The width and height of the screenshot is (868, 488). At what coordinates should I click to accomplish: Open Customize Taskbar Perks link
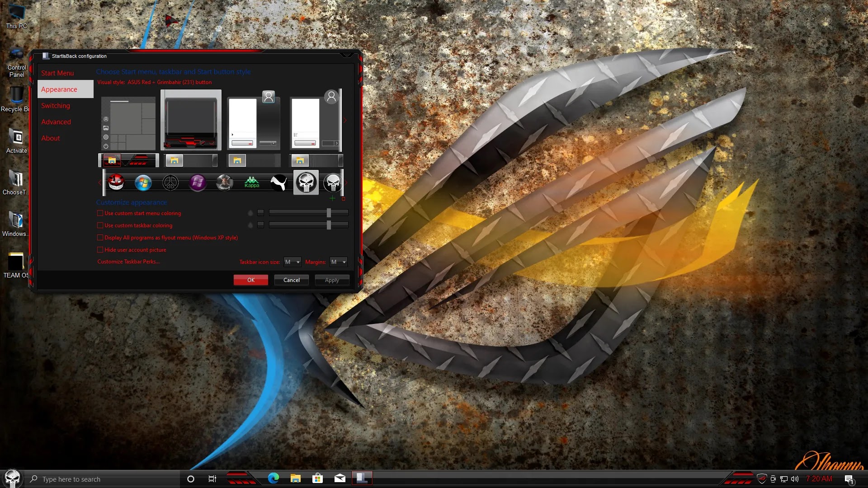click(128, 262)
